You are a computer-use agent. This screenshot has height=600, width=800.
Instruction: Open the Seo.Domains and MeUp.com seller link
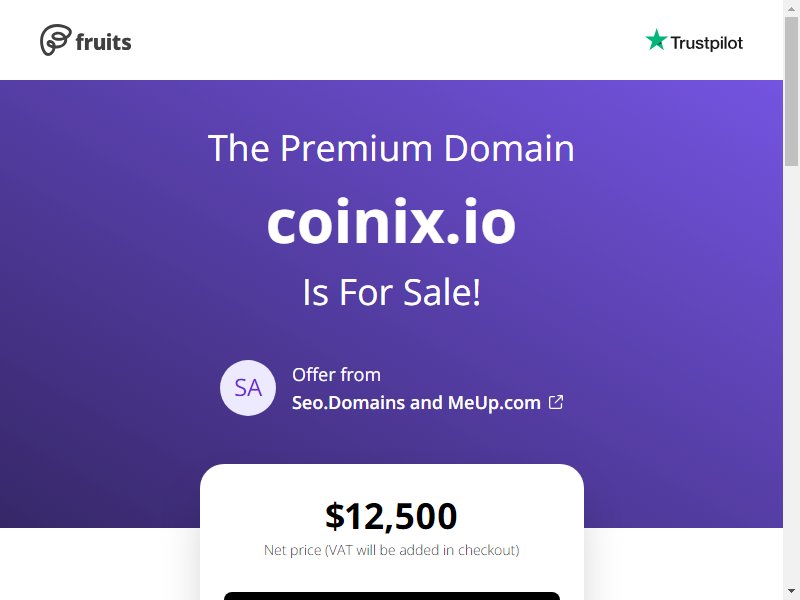tap(416, 403)
